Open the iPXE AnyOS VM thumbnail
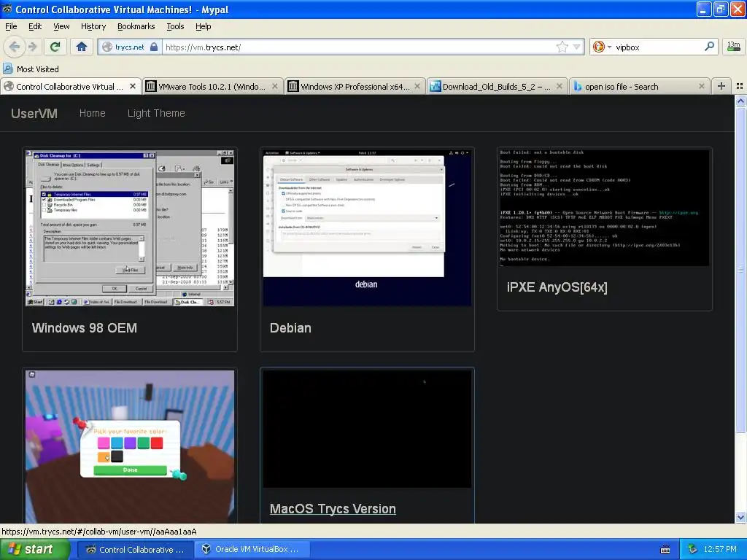 tap(604, 209)
